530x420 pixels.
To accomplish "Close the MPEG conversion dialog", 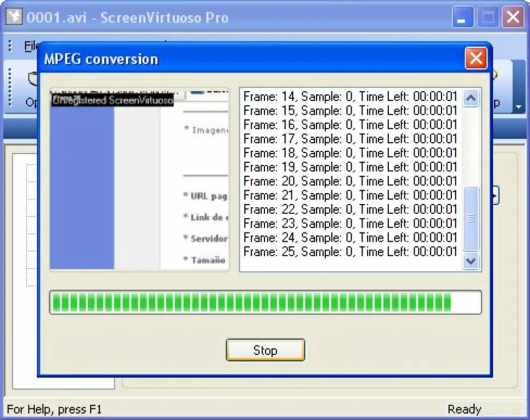I will (476, 58).
